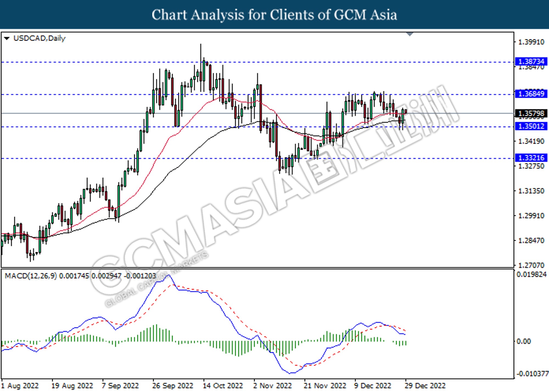
Task: Click the MACD scale value 0.019824
Action: tap(532, 275)
